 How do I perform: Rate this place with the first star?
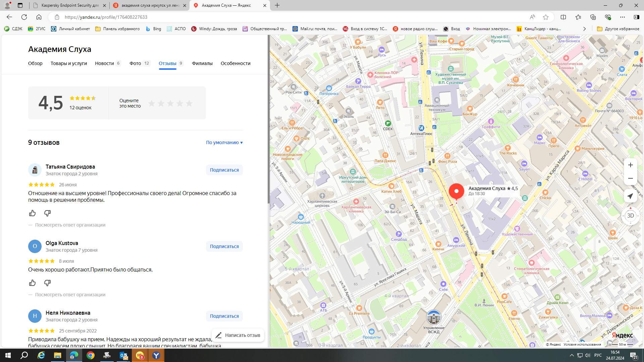pyautogui.click(x=152, y=103)
